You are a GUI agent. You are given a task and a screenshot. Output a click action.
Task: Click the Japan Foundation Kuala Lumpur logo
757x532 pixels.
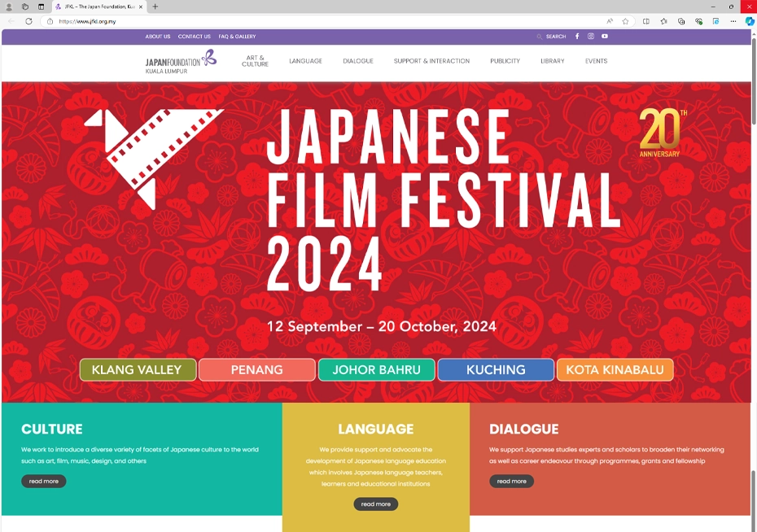181,62
